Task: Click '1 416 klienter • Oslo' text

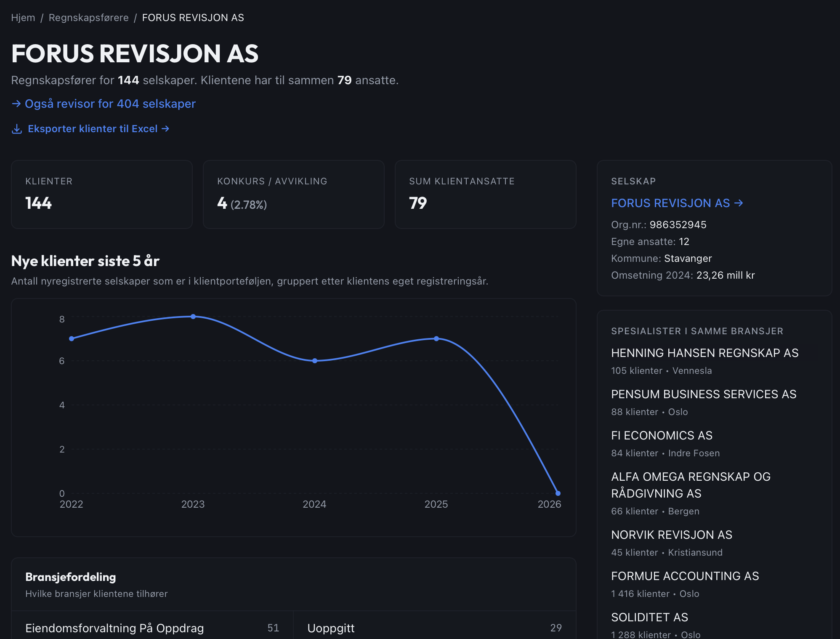Action: pos(655,594)
